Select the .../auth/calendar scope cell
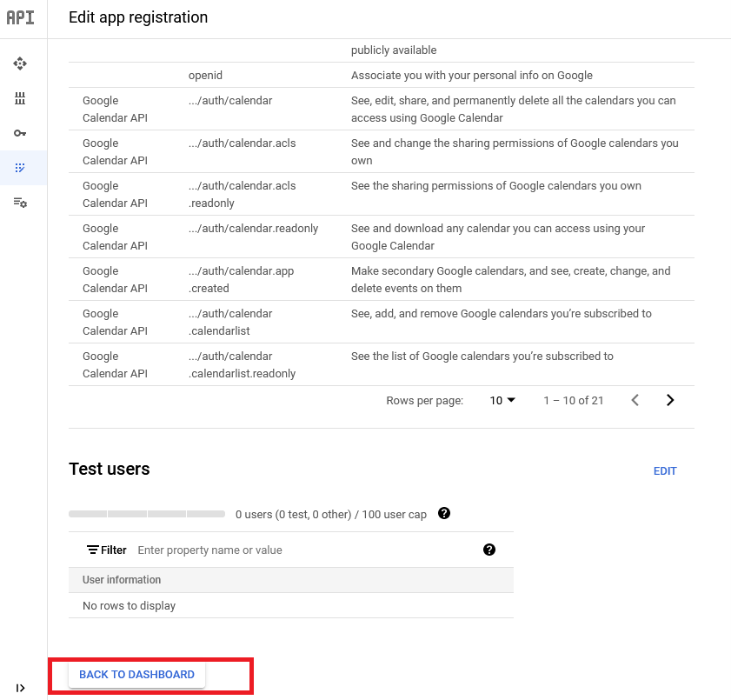Screen dimensions: 731x700 (230, 100)
